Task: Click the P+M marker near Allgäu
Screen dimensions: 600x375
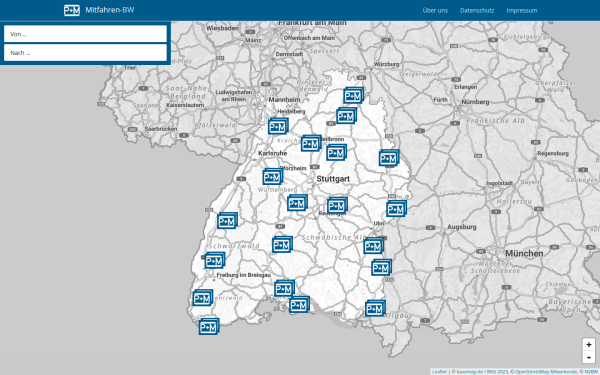Action: [375, 308]
